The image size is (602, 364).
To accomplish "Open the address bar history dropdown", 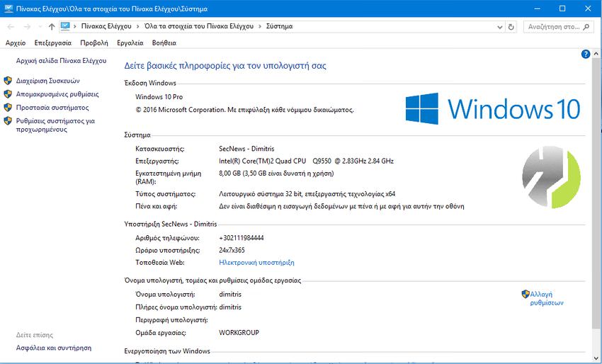I will (x=499, y=26).
